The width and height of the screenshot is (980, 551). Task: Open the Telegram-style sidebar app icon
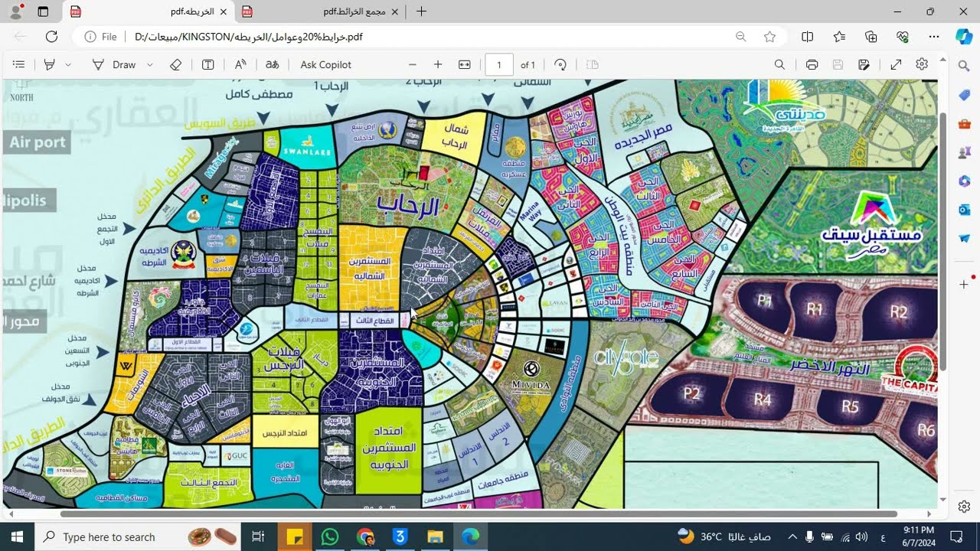tap(964, 239)
